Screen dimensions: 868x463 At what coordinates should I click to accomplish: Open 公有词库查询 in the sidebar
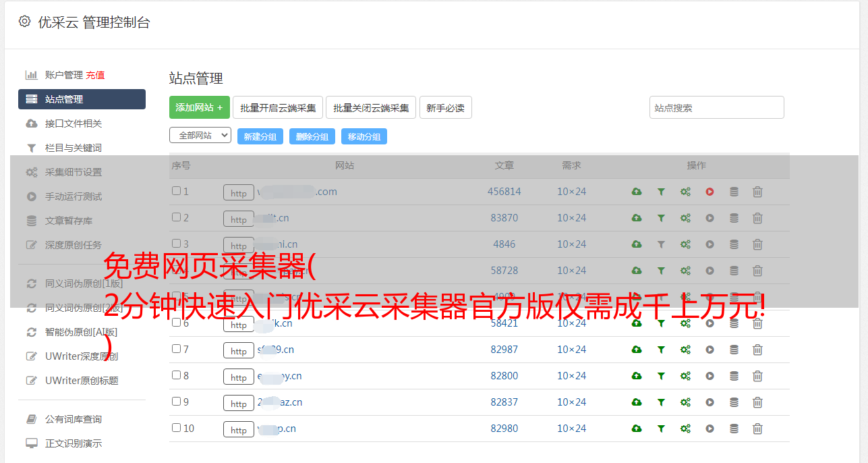click(73, 420)
